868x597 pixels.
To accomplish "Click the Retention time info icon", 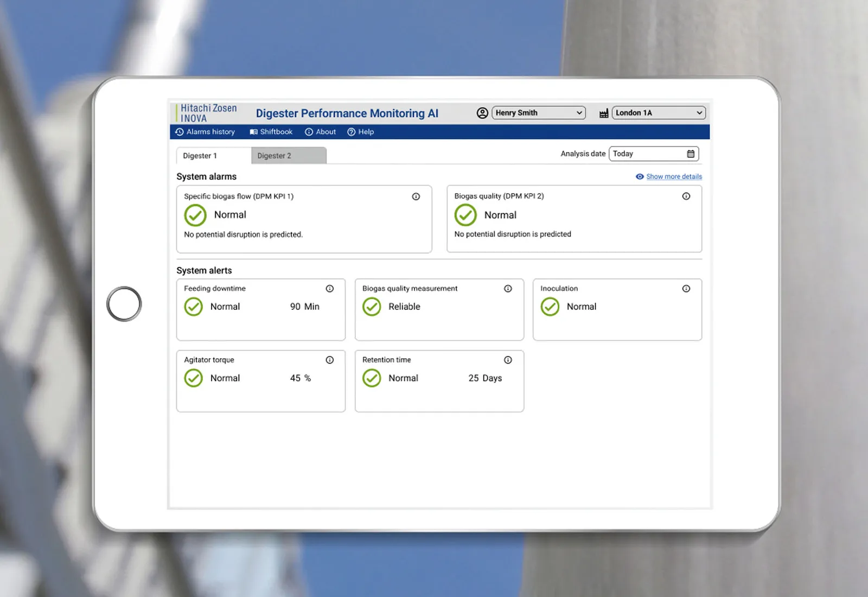I will (x=508, y=360).
